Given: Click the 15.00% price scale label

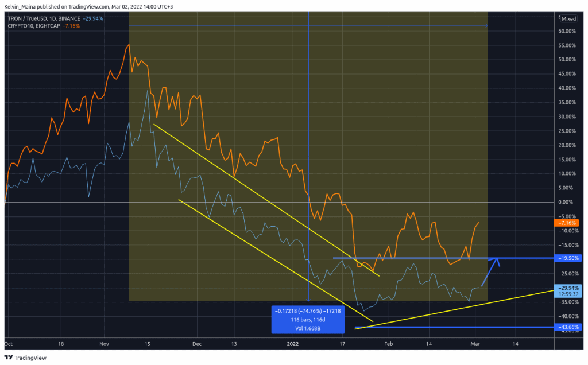Looking at the screenshot, I should 567,160.
